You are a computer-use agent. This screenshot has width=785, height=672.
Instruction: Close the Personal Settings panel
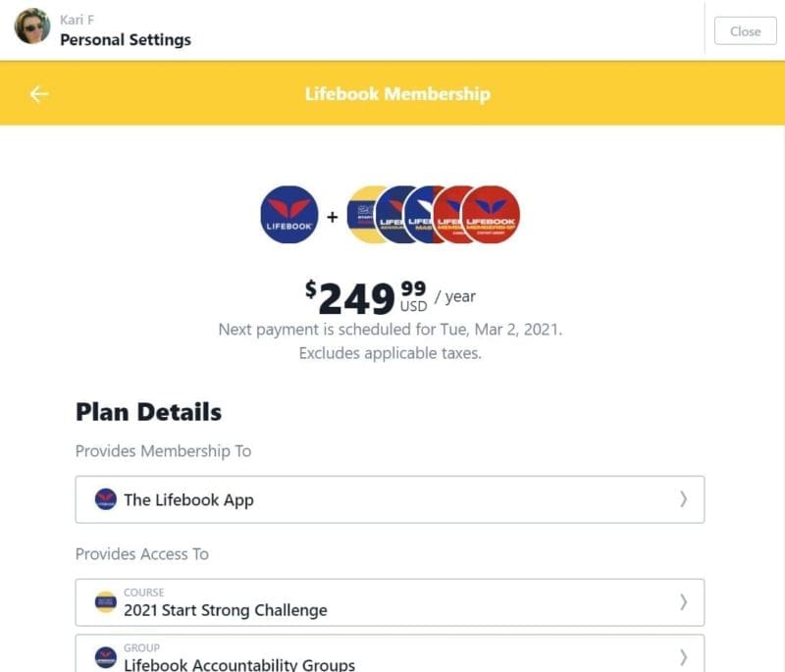pos(745,31)
